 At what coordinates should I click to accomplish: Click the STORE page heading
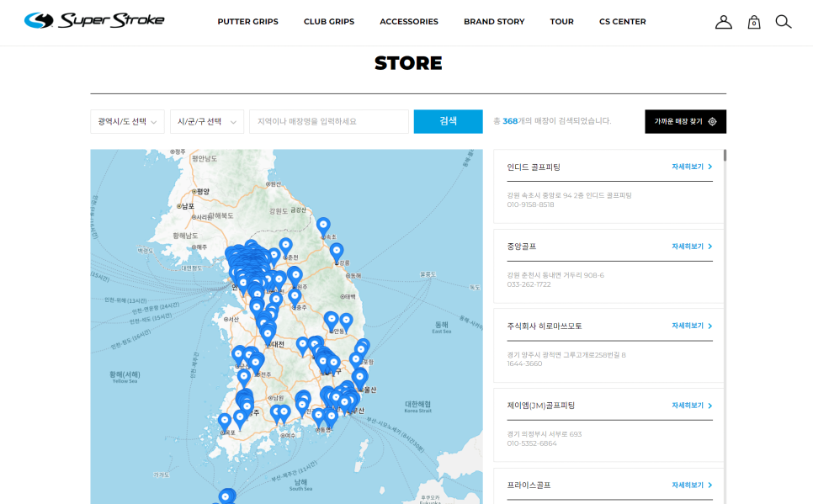pyautogui.click(x=408, y=63)
